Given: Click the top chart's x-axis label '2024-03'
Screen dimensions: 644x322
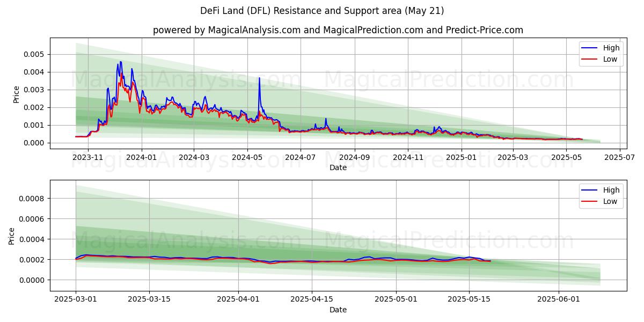Looking at the screenshot, I should (194, 157).
